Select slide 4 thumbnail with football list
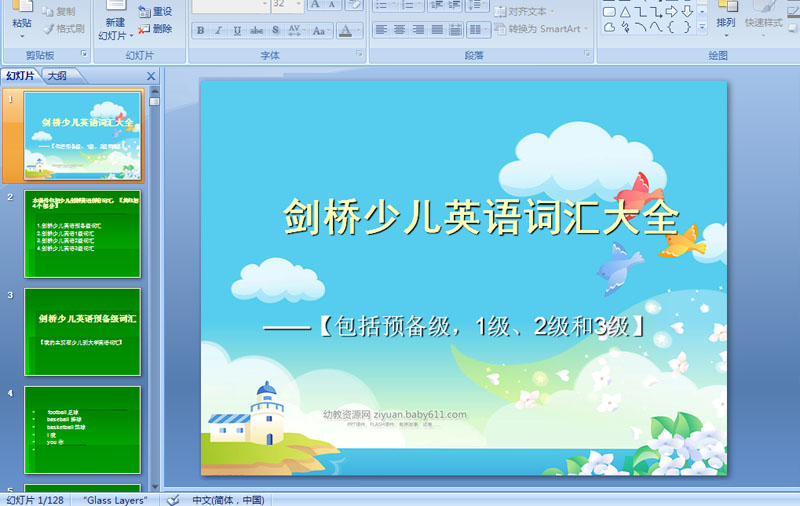This screenshot has height=506, width=800. point(82,430)
